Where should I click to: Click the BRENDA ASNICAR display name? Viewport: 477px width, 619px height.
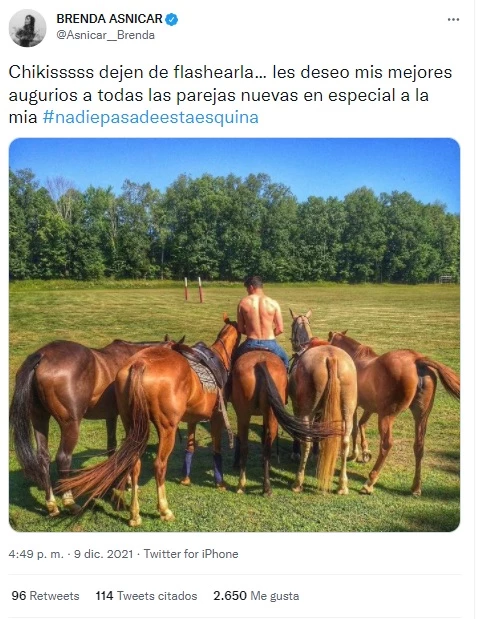[109, 19]
